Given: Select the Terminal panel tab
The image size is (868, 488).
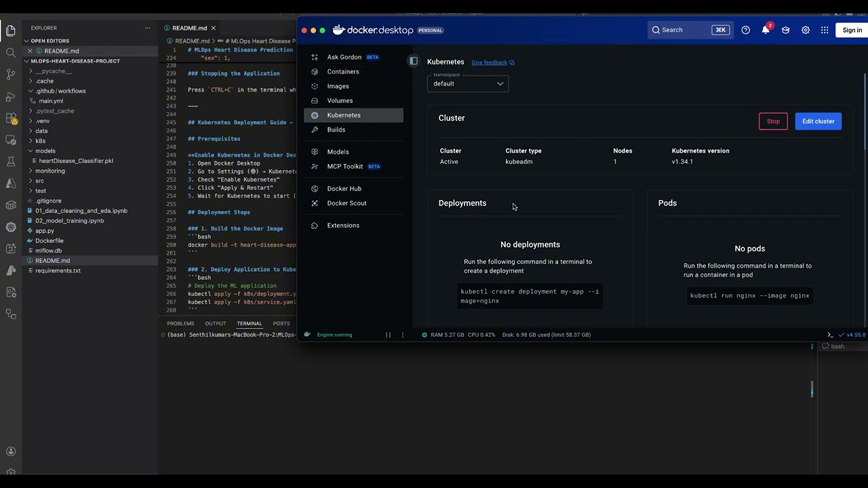Looking at the screenshot, I should pos(249,323).
